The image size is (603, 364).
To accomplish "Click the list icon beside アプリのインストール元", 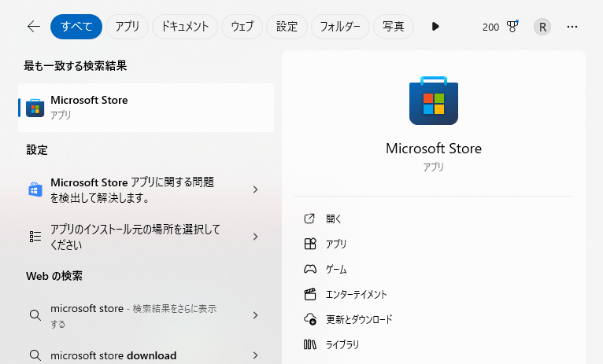I will tap(35, 237).
